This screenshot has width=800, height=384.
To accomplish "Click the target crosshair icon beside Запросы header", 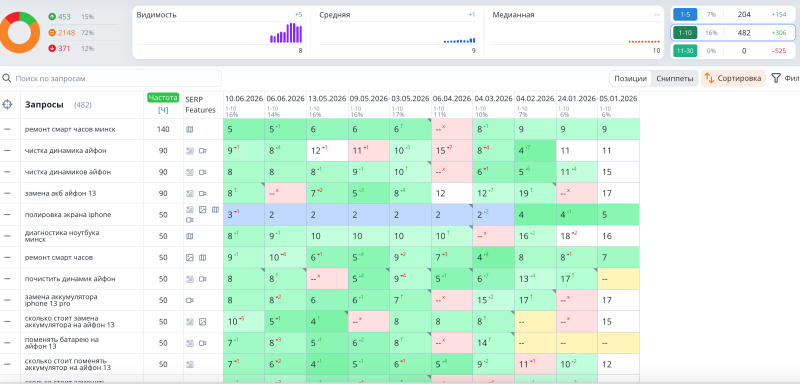I will pos(7,105).
